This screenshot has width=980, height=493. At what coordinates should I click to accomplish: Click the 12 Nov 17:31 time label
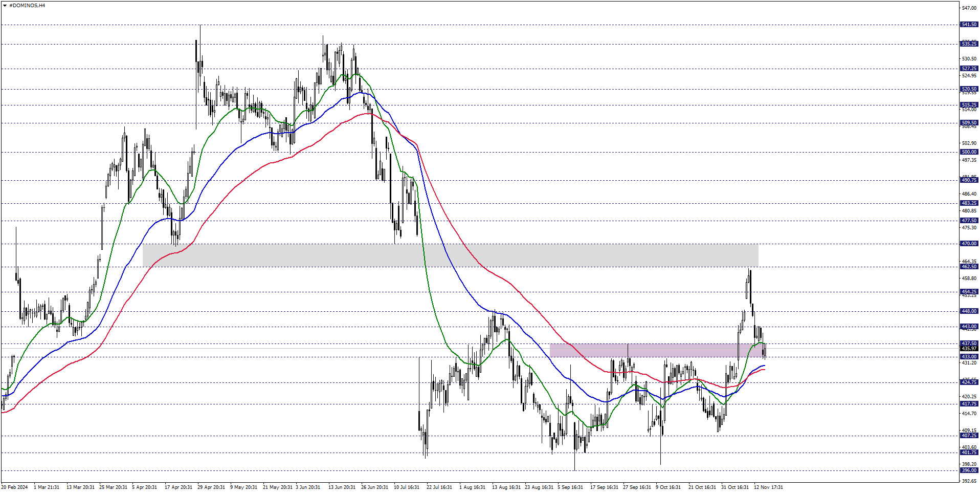(x=768, y=487)
